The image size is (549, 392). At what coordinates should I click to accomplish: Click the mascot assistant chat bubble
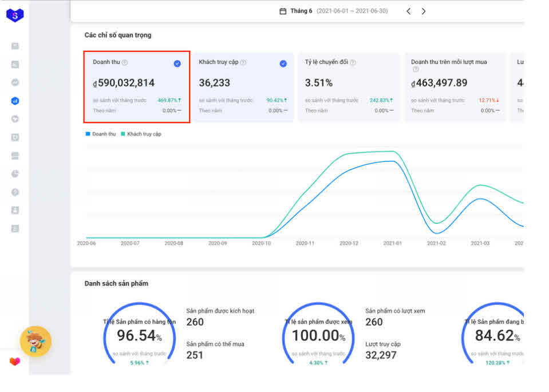pyautogui.click(x=35, y=342)
